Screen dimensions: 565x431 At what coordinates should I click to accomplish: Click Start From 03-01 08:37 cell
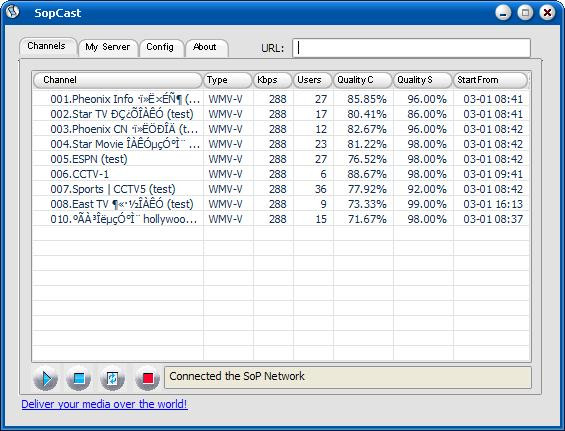pos(493,219)
